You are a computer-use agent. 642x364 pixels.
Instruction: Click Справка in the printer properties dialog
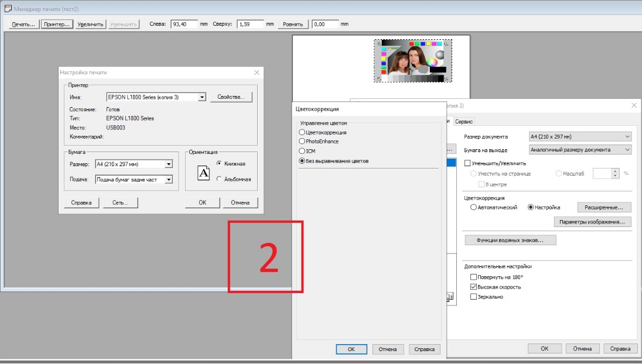coord(620,348)
